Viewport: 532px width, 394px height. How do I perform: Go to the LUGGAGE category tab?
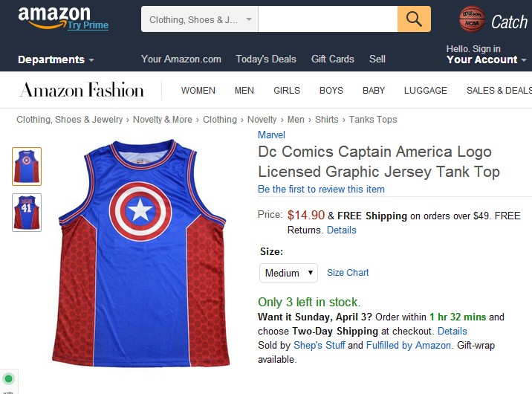point(426,91)
